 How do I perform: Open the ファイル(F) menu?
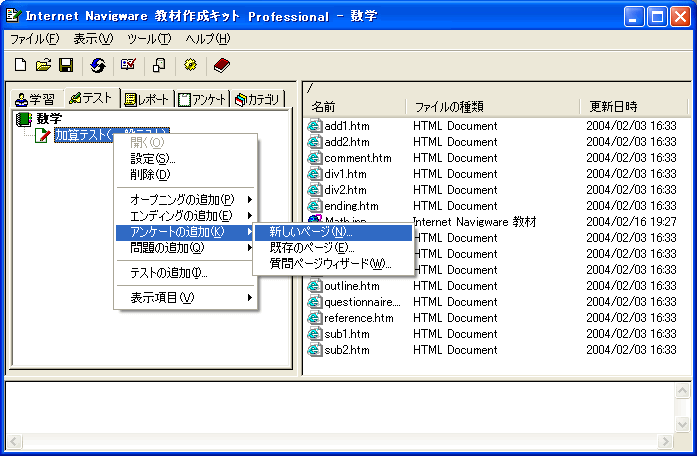(34, 39)
